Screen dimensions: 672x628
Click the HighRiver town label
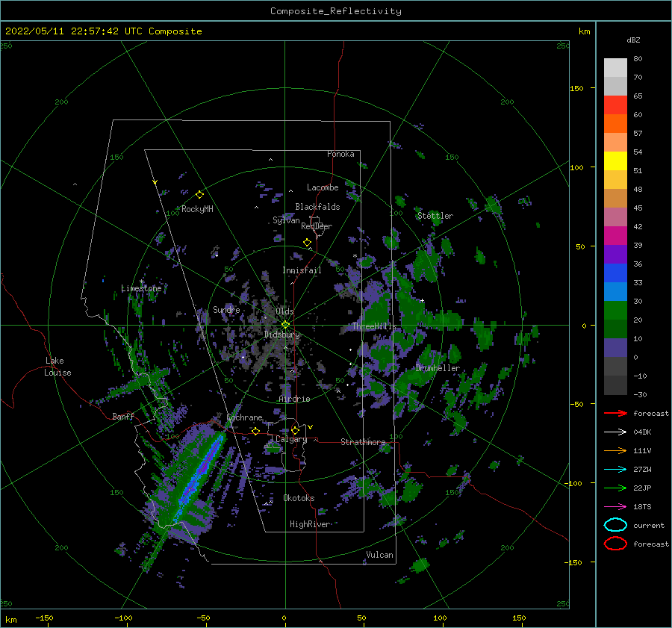(310, 524)
